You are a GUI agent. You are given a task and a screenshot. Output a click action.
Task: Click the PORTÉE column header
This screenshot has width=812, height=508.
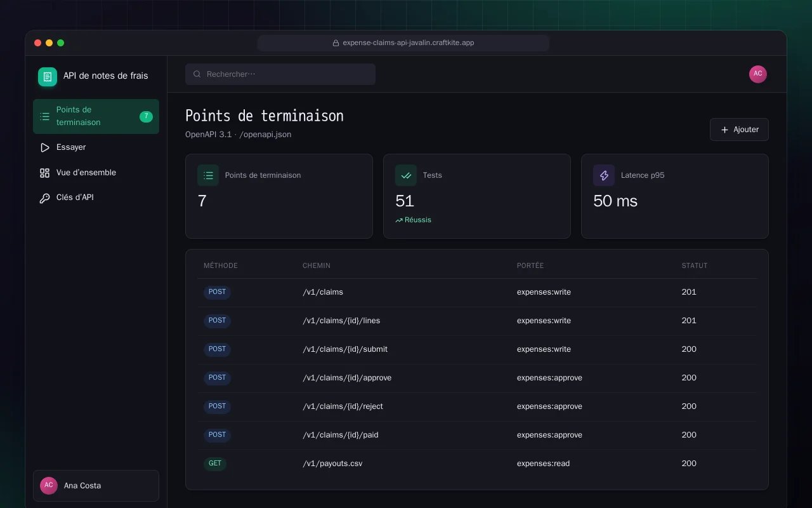click(x=530, y=265)
